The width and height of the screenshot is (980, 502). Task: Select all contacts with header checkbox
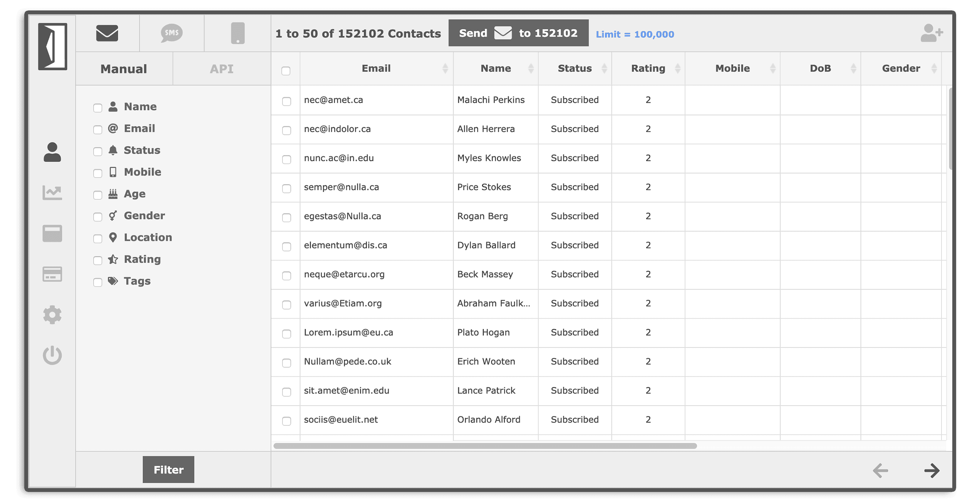coord(286,71)
